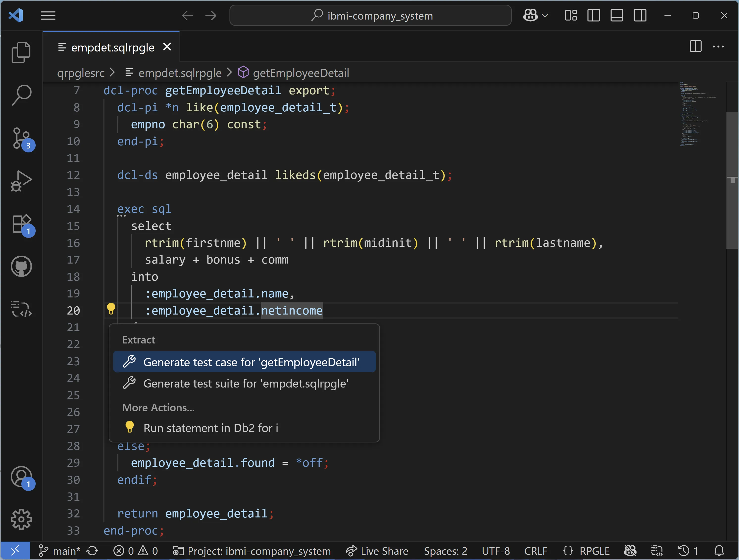
Task: Open notifications with the bell icon
Action: pos(719,551)
